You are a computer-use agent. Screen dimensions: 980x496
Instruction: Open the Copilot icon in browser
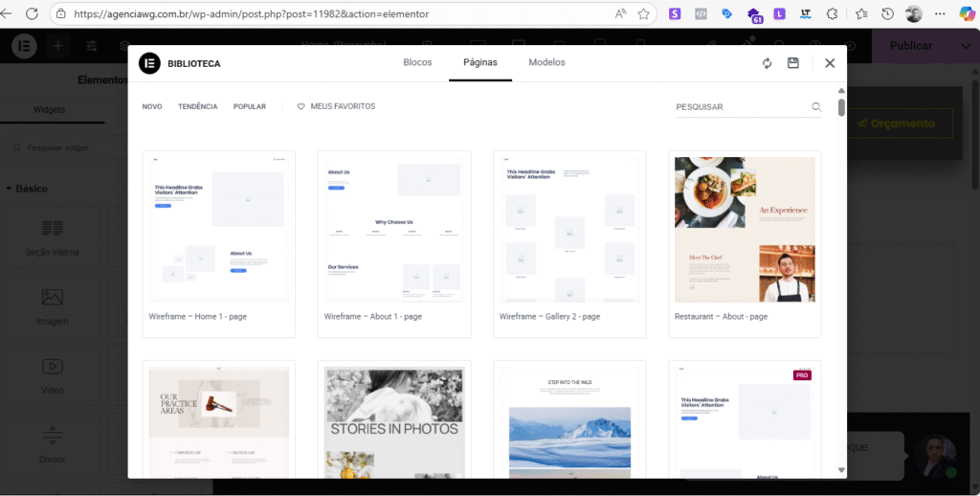[967, 13]
